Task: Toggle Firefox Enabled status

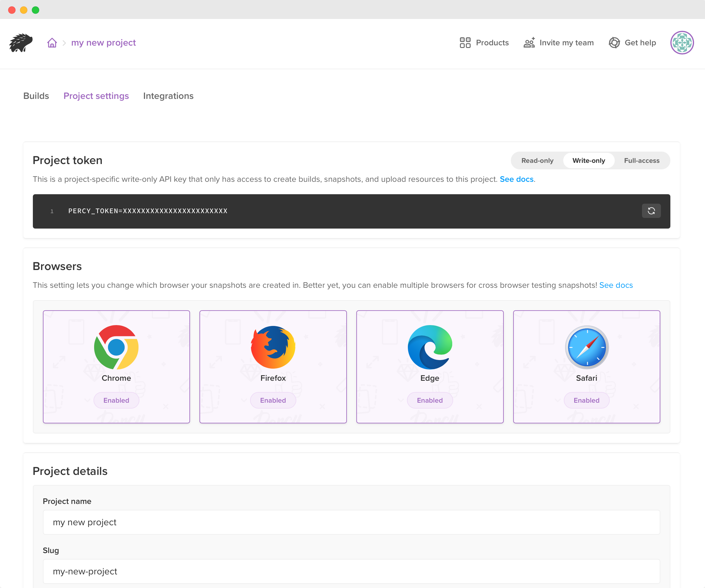Action: 273,400
